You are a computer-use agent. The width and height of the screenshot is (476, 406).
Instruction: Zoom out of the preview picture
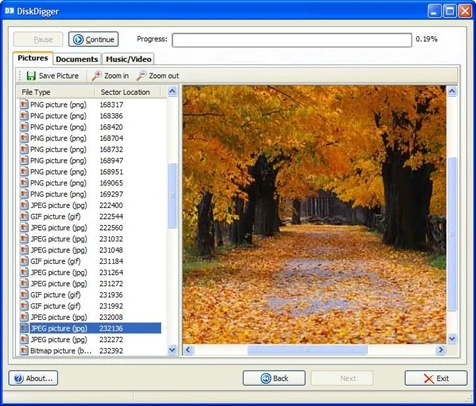point(158,76)
